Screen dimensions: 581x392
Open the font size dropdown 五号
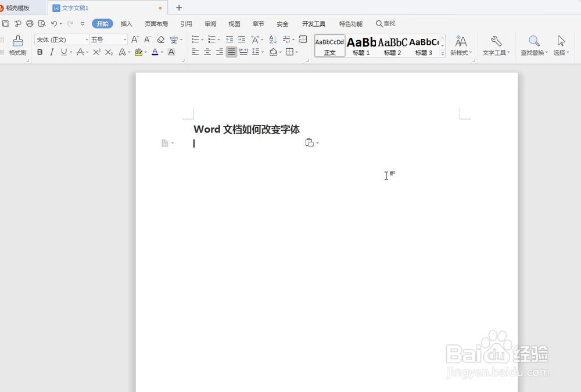125,39
